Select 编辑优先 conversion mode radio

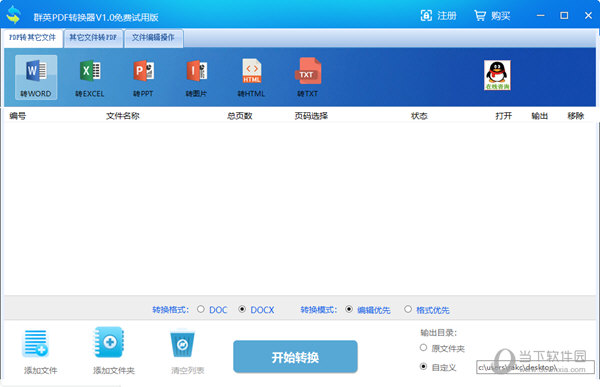pyautogui.click(x=349, y=309)
